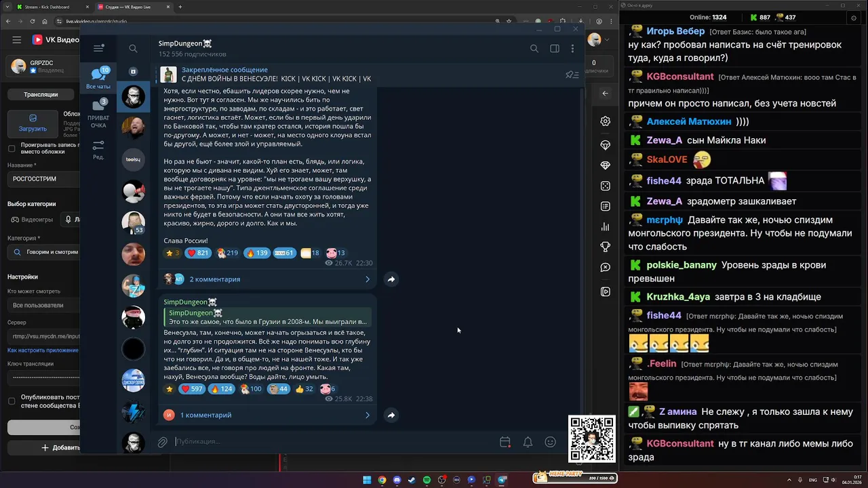Expand arrow next to 1 комментарий
The width and height of the screenshot is (868, 488).
[368, 415]
